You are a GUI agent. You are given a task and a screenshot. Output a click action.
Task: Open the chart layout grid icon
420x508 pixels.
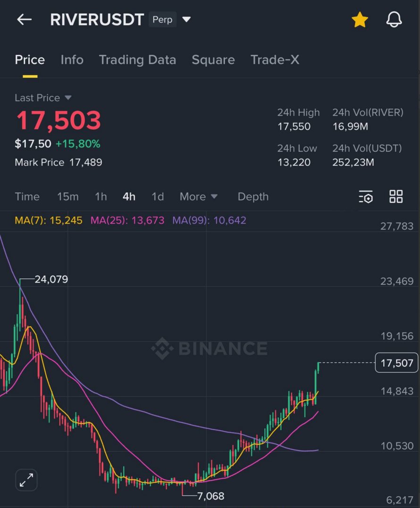(x=396, y=197)
